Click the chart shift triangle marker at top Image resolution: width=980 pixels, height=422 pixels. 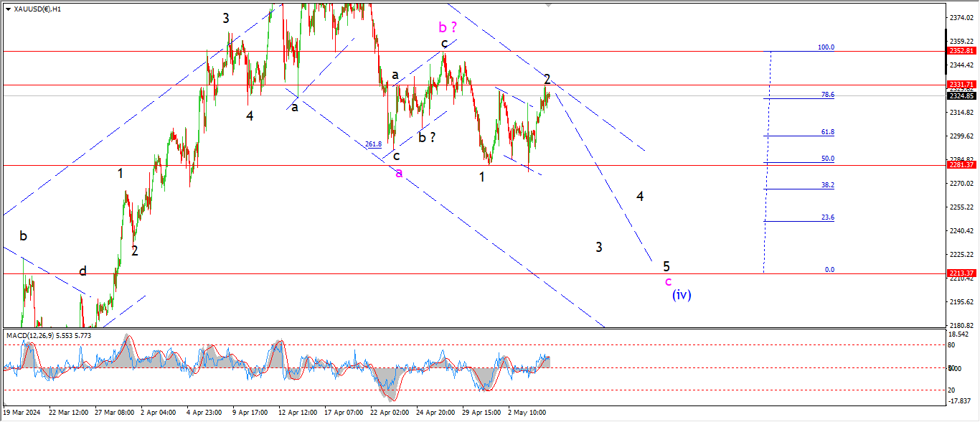[550, 4]
